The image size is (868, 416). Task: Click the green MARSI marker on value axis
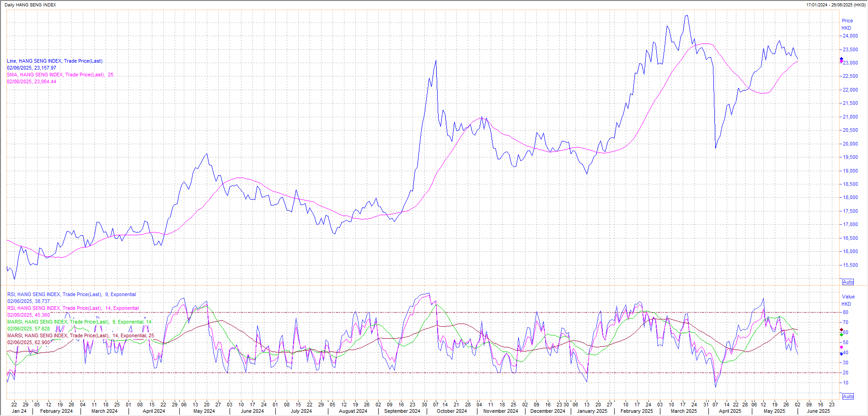pos(841,335)
